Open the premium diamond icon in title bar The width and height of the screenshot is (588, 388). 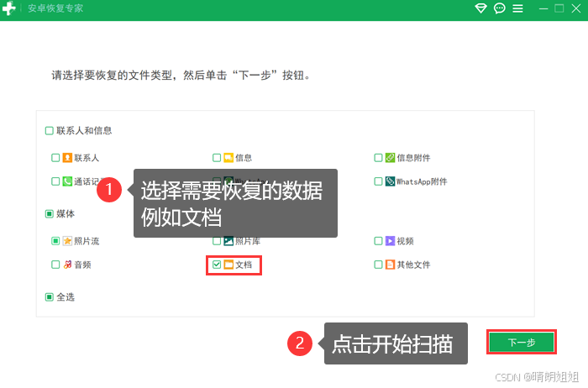(480, 8)
